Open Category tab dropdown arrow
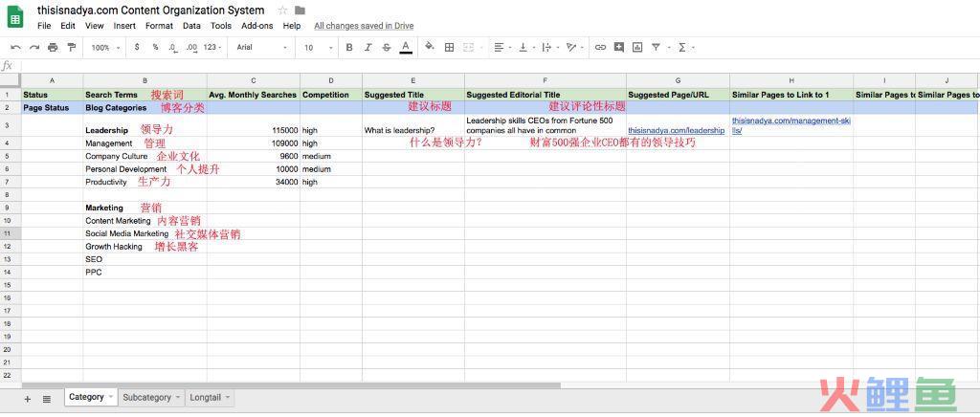This screenshot has height=417, width=980. point(111,397)
